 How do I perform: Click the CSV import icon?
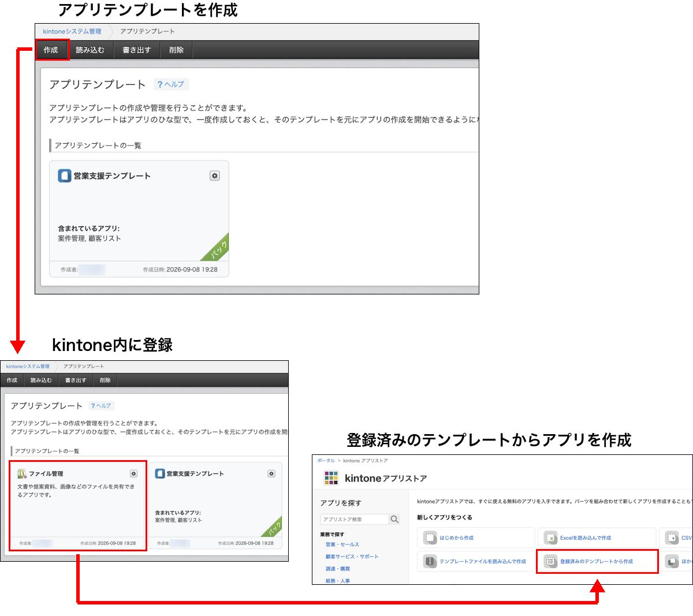[672, 537]
